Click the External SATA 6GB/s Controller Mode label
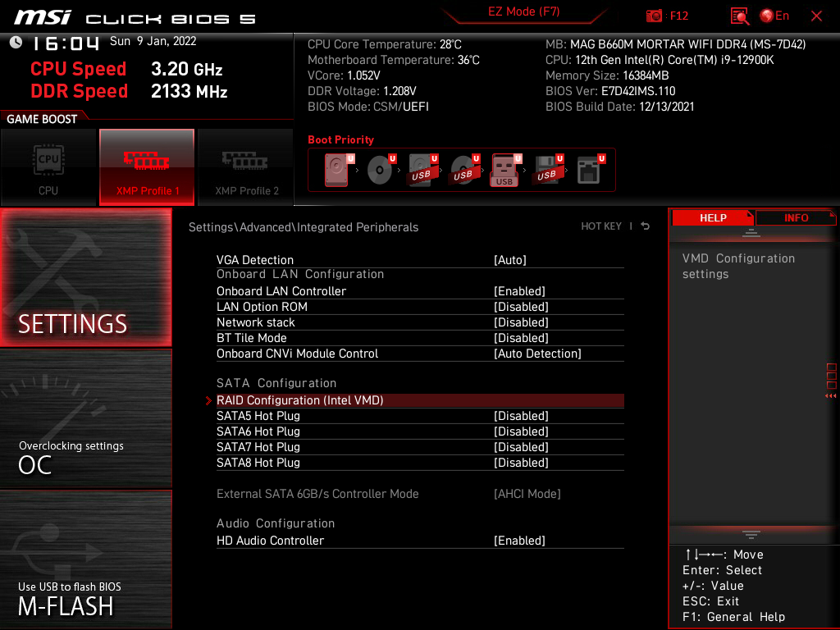Screen dimensions: 840x630 pos(317,493)
